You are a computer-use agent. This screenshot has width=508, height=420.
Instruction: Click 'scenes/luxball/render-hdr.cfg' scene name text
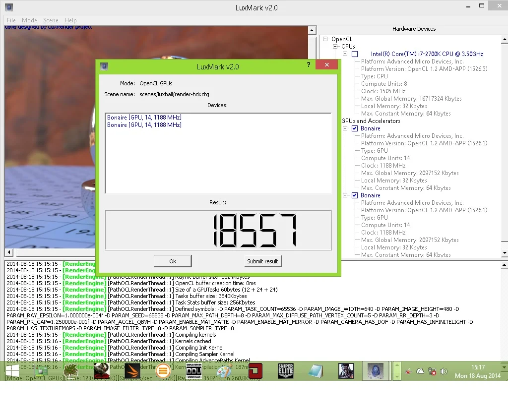[174, 94]
